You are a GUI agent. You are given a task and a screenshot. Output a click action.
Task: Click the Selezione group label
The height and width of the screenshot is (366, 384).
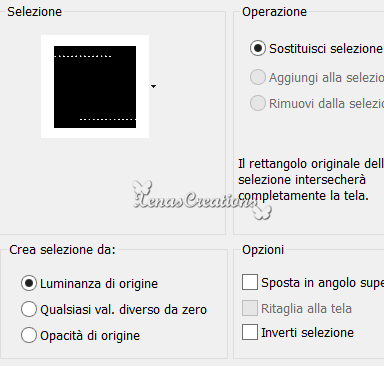point(35,12)
